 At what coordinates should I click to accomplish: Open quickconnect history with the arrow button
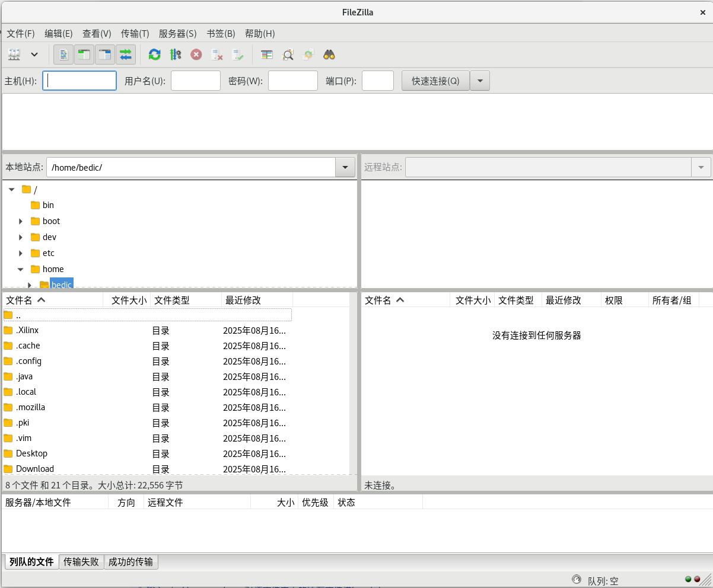(x=479, y=81)
